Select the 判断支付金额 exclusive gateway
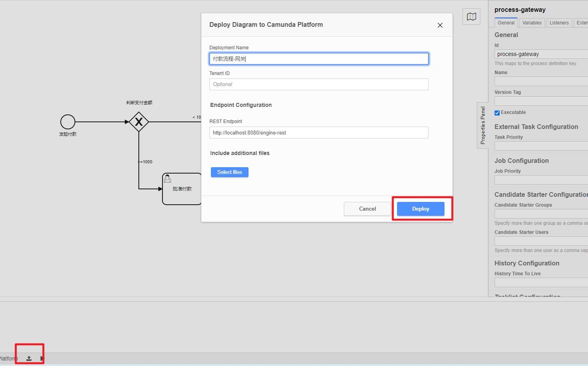 [x=139, y=122]
